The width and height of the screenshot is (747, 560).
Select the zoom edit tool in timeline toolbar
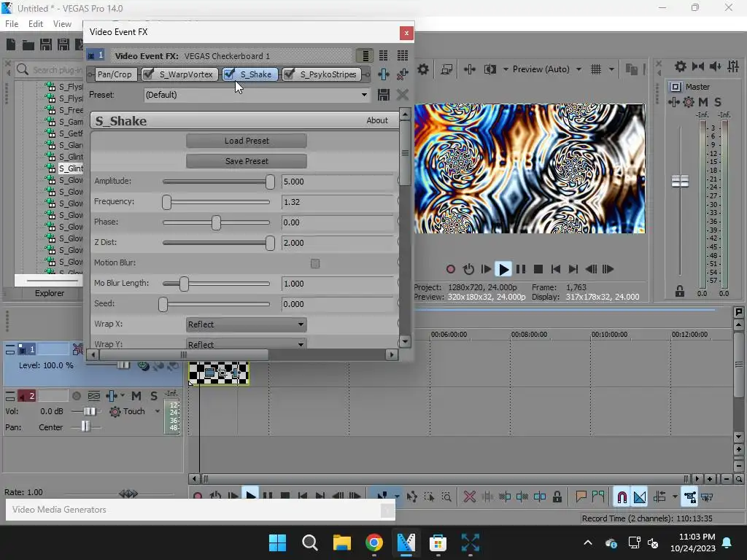(446, 497)
